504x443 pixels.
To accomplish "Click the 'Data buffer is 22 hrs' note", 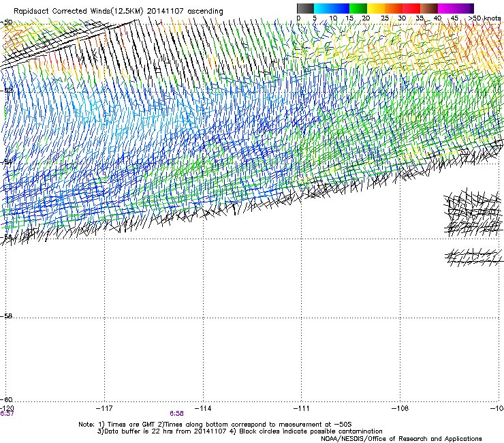I will click(138, 431).
